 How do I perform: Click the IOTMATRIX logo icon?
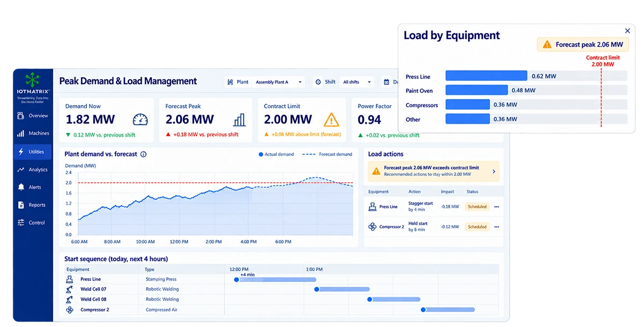click(x=33, y=79)
